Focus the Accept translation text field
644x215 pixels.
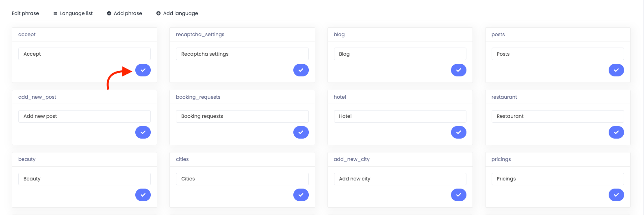(85, 54)
